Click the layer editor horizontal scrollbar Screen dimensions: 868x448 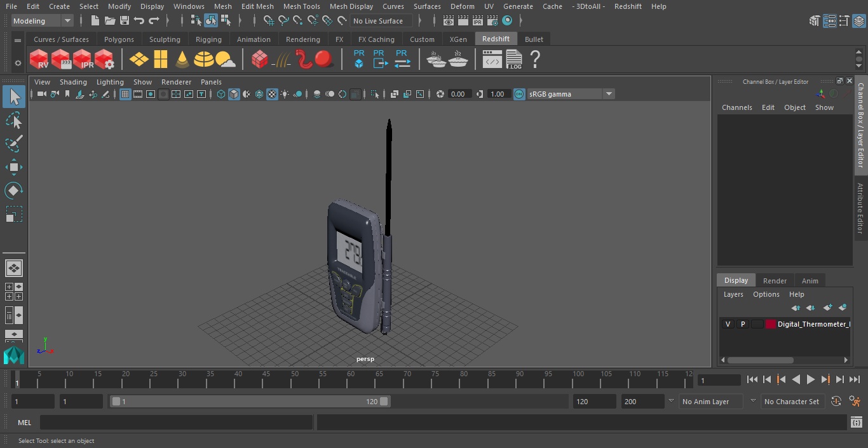coord(760,360)
